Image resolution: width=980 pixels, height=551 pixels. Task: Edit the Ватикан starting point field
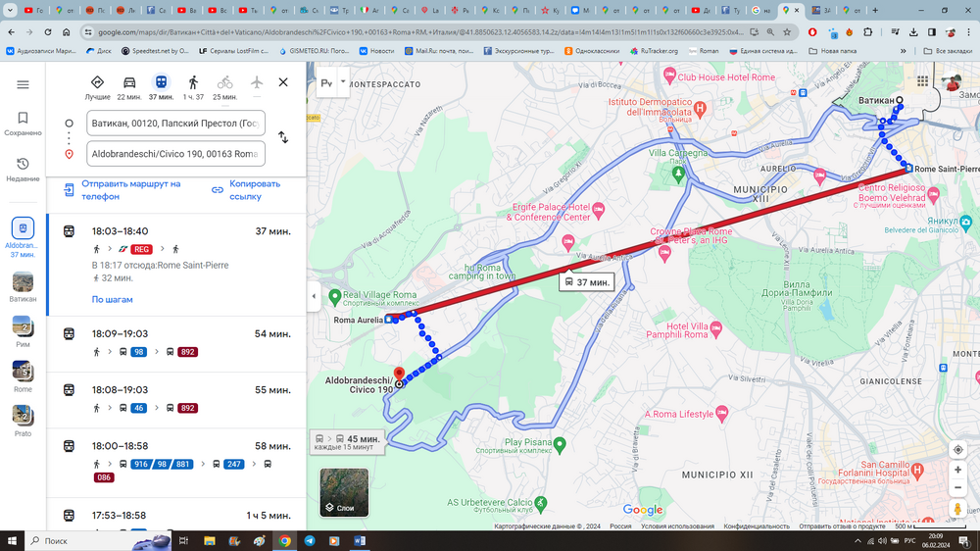[175, 124]
